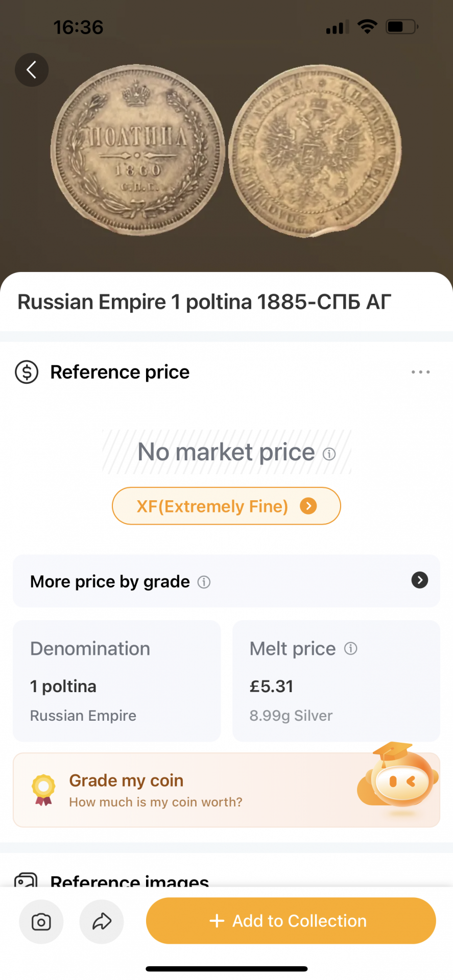Tap the coin title Russian Empire 1 poltina

tap(204, 302)
